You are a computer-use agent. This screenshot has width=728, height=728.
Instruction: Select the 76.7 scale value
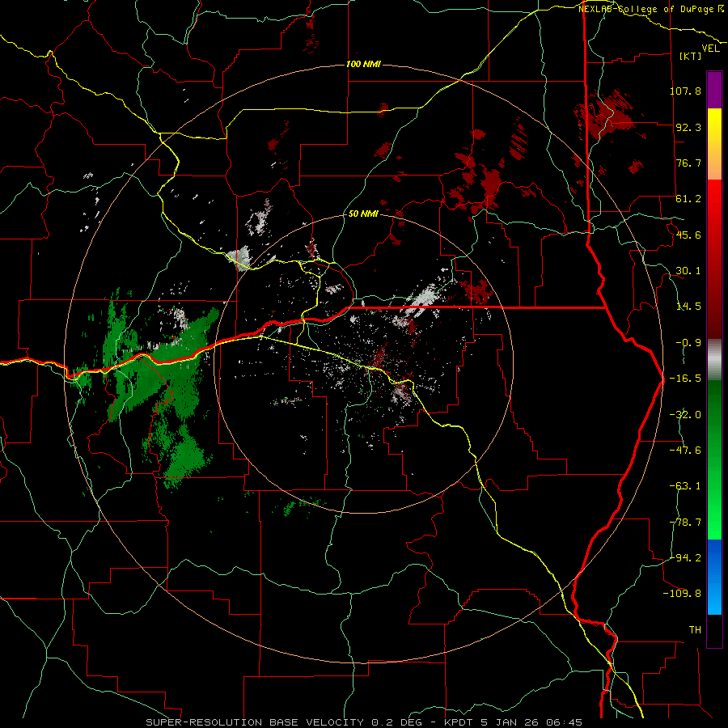point(688,163)
